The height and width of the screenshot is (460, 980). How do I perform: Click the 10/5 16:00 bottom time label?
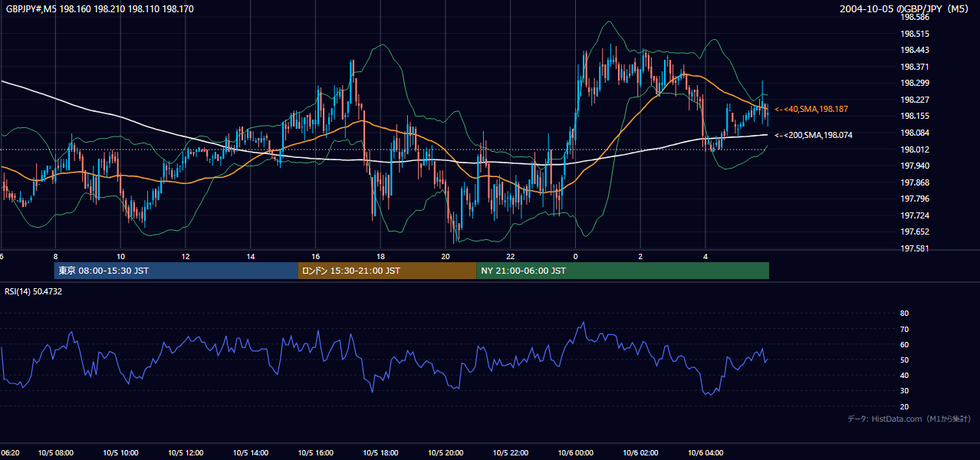tap(316, 453)
